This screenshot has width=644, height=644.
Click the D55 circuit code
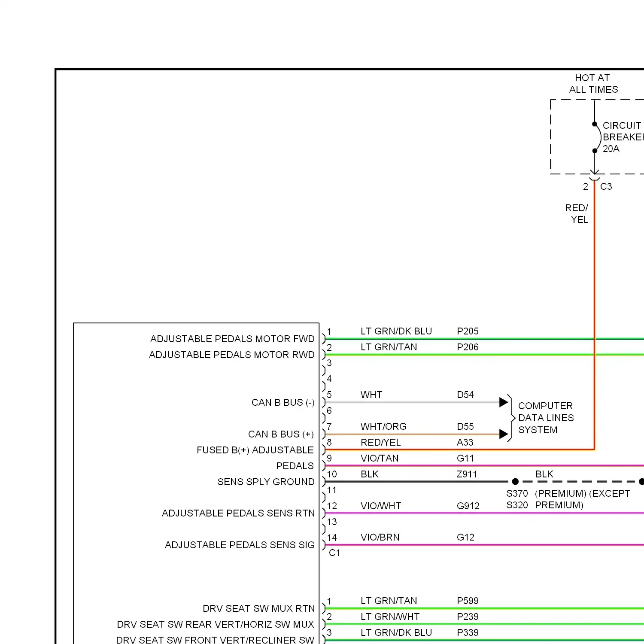click(x=465, y=426)
